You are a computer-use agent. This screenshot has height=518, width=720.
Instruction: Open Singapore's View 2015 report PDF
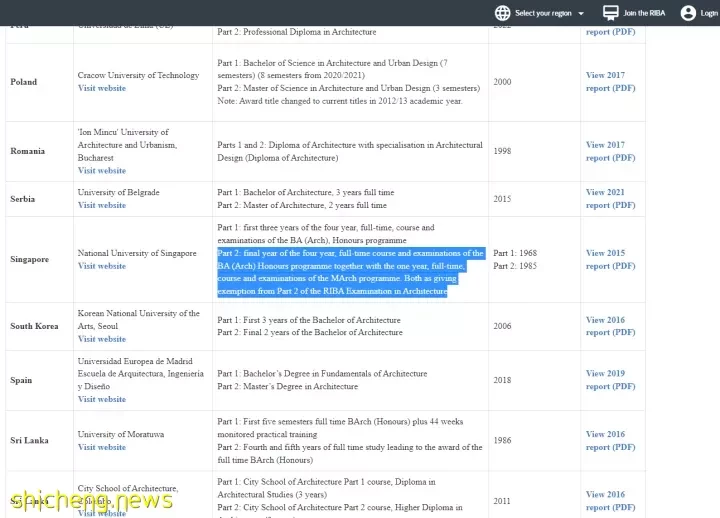(x=610, y=259)
